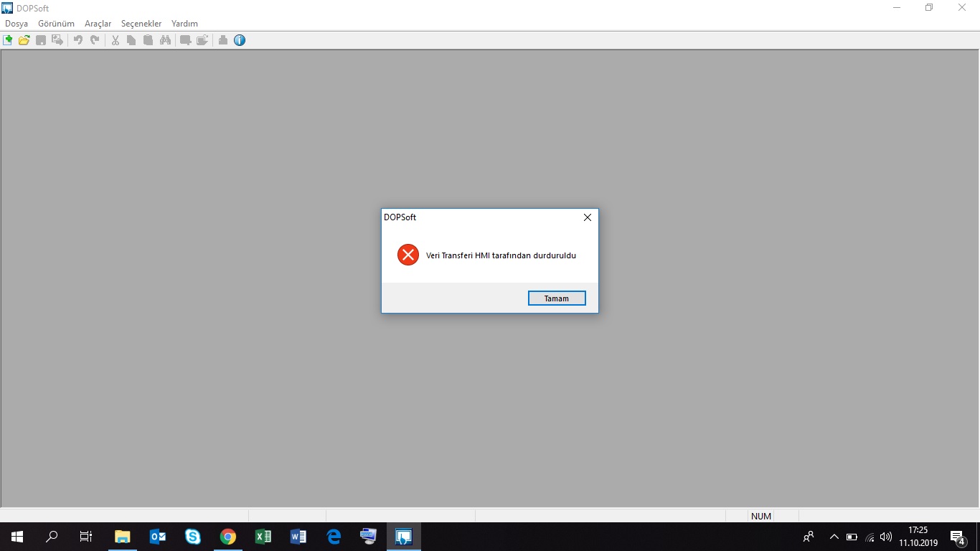The height and width of the screenshot is (551, 980).
Task: Open the Dosya menu
Action: (17, 24)
